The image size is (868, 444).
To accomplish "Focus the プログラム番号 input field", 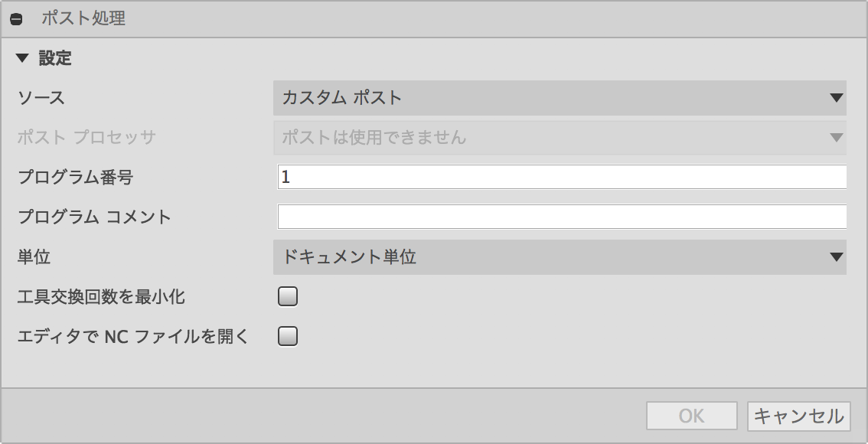I will click(x=562, y=177).
